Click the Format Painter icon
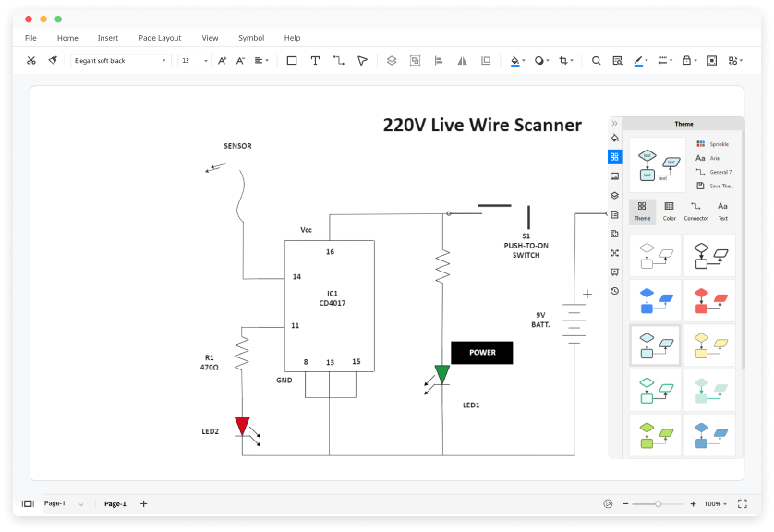774x532 pixels. point(53,60)
